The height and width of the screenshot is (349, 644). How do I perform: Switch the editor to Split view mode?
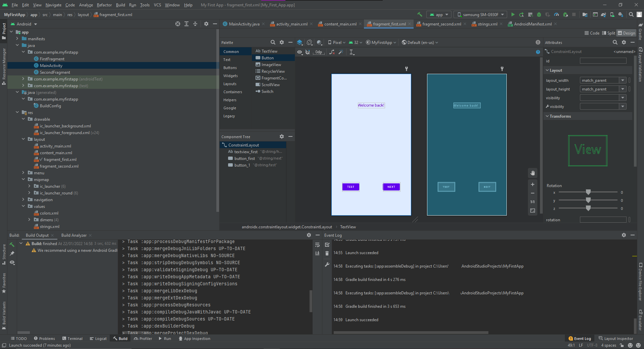point(608,33)
